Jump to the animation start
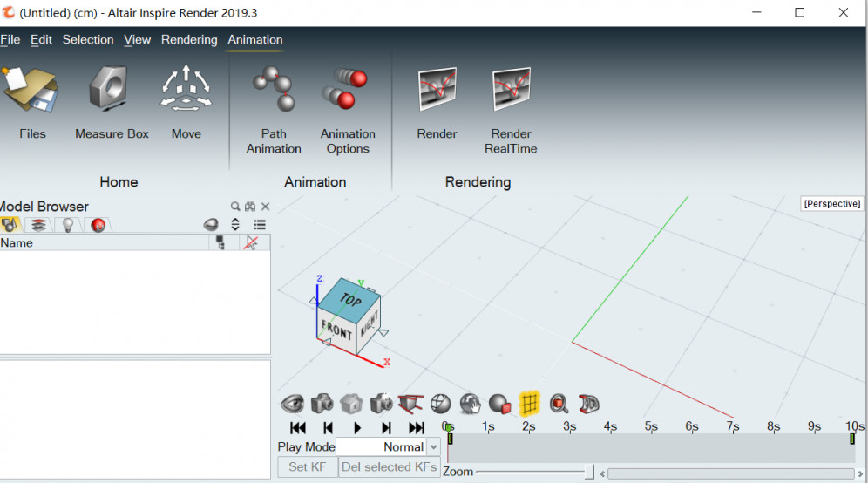Image resolution: width=868 pixels, height=483 pixels. pos(298,427)
